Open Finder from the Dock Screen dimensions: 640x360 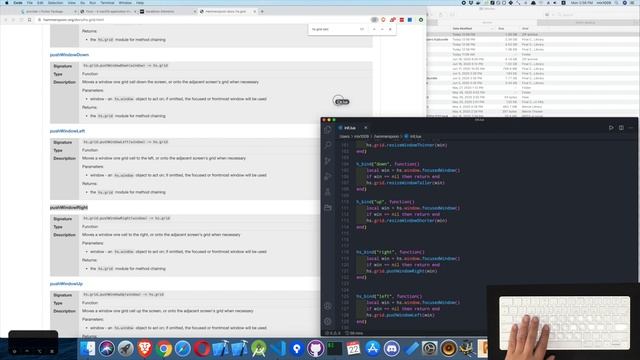click(87, 349)
